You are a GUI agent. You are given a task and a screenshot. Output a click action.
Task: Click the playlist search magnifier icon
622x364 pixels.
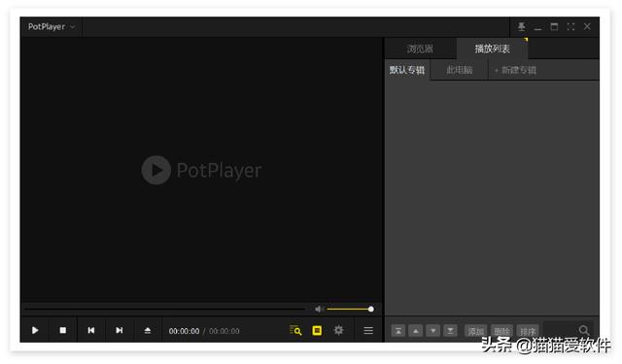coord(584,330)
